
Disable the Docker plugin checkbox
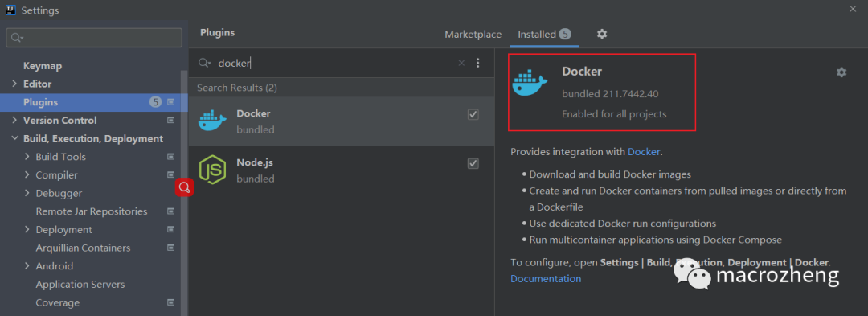(473, 114)
